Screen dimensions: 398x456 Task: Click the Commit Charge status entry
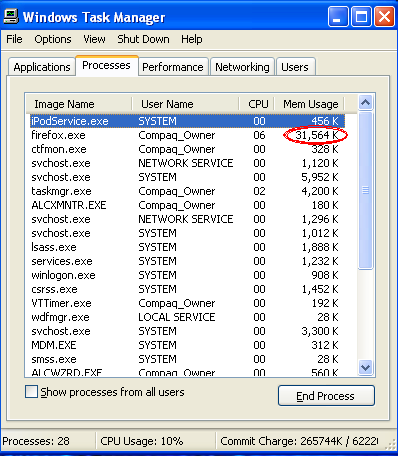click(299, 441)
